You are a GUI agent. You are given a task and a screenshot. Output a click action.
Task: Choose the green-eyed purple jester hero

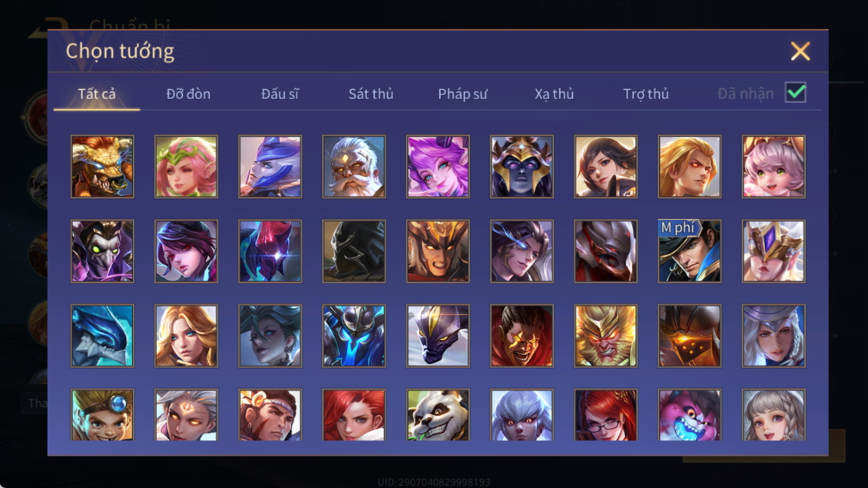point(102,251)
